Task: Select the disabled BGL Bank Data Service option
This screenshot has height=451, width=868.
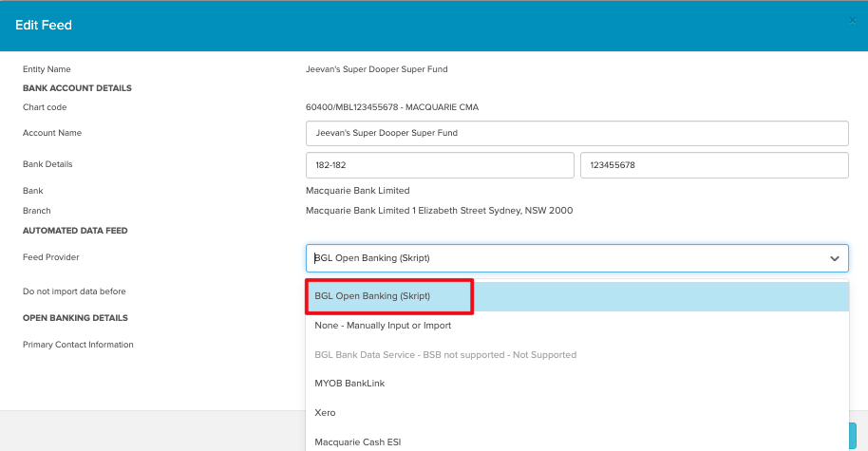Action: click(x=576, y=355)
